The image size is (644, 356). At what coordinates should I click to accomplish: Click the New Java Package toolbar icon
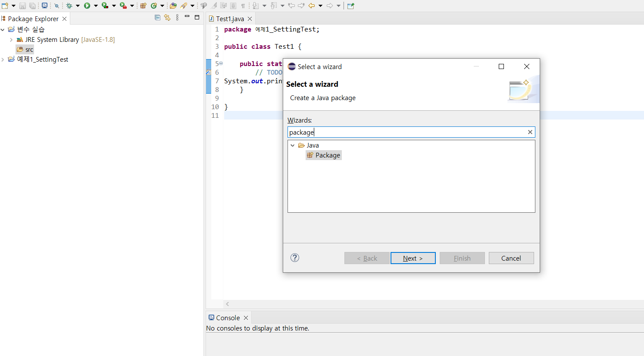[x=143, y=6]
